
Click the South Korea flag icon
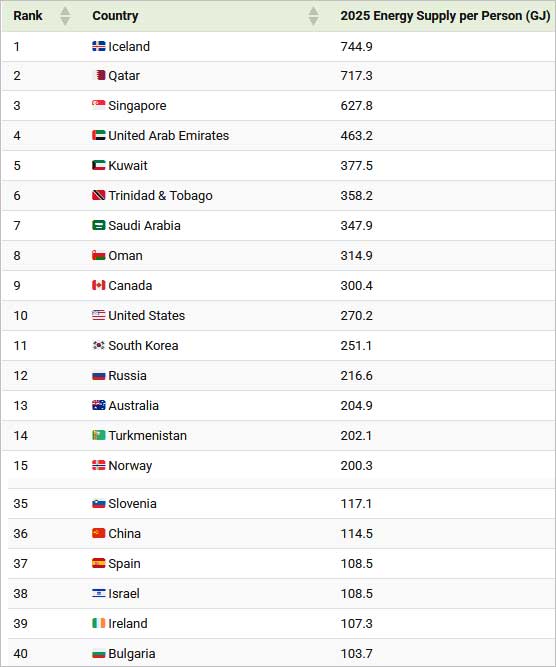click(99, 345)
